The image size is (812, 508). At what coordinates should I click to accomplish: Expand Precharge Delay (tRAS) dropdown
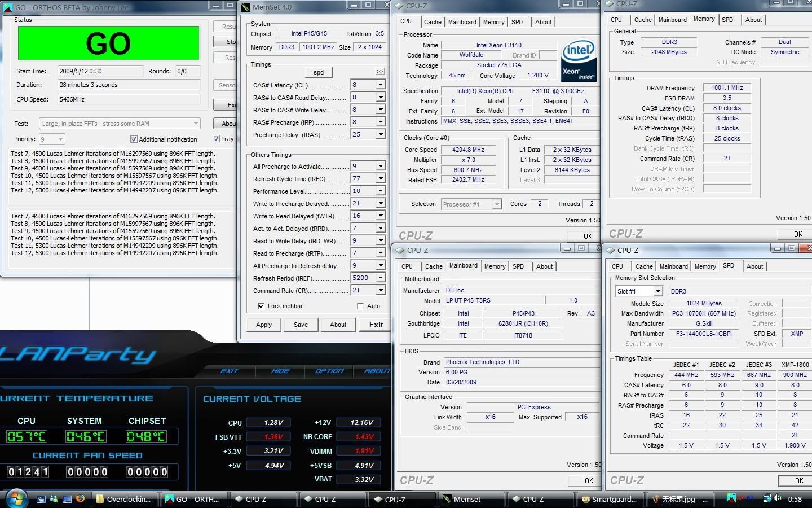pyautogui.click(x=381, y=134)
